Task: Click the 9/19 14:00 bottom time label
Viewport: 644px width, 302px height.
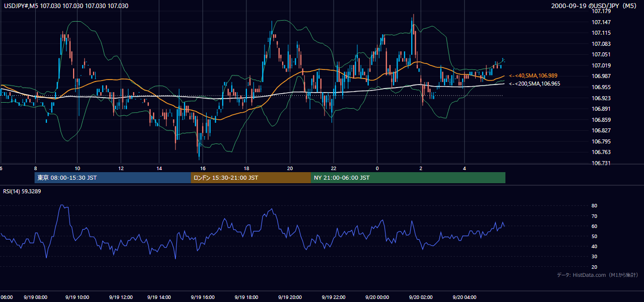Action: point(160,297)
